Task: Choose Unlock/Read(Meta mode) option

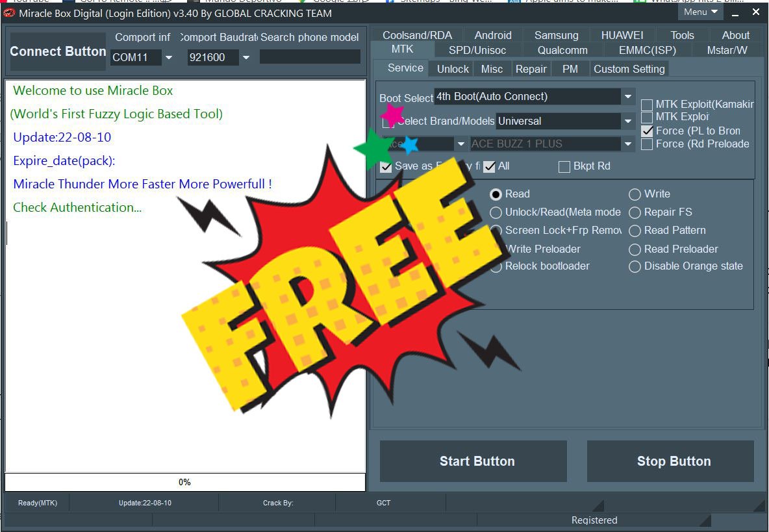Action: [x=496, y=213]
